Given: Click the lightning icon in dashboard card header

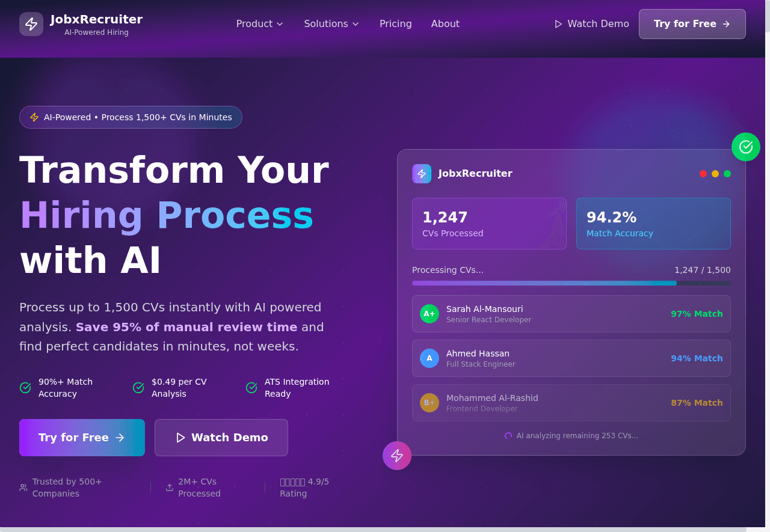Looking at the screenshot, I should point(422,174).
